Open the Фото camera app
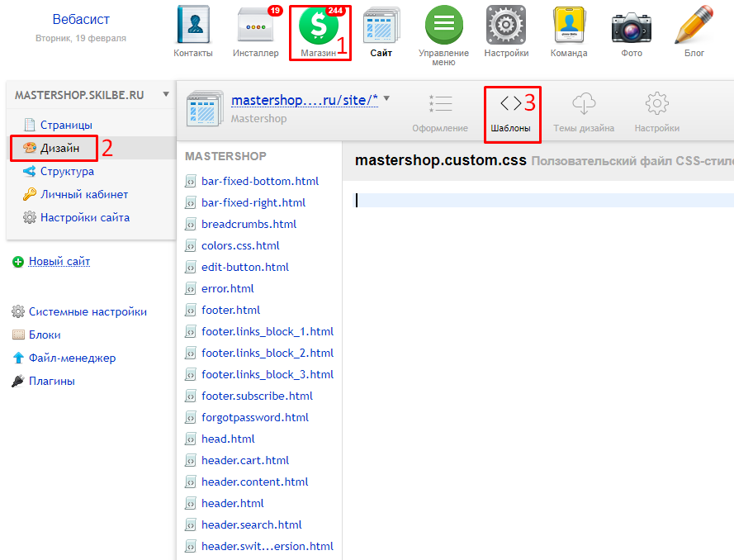Image resolution: width=734 pixels, height=560 pixels. click(x=631, y=26)
